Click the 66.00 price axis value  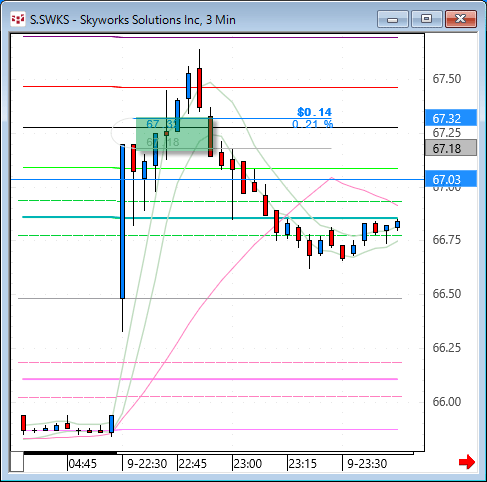coord(447,402)
